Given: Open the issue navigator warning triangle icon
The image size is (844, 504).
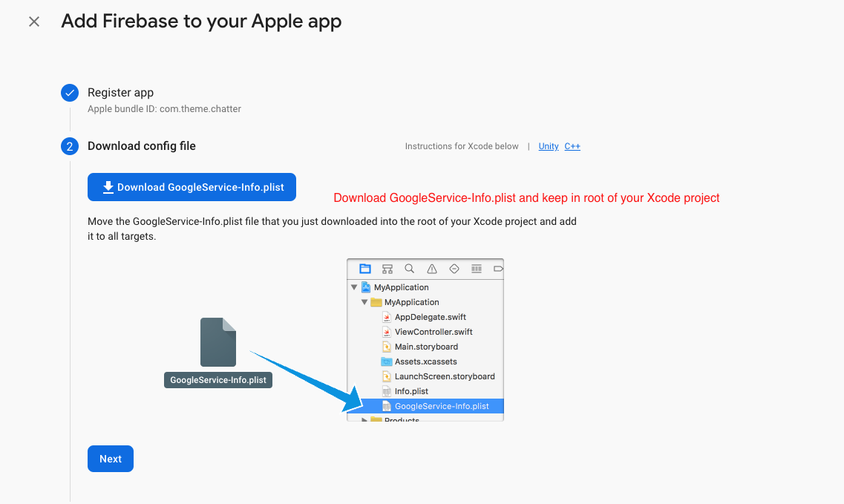Looking at the screenshot, I should tap(432, 269).
